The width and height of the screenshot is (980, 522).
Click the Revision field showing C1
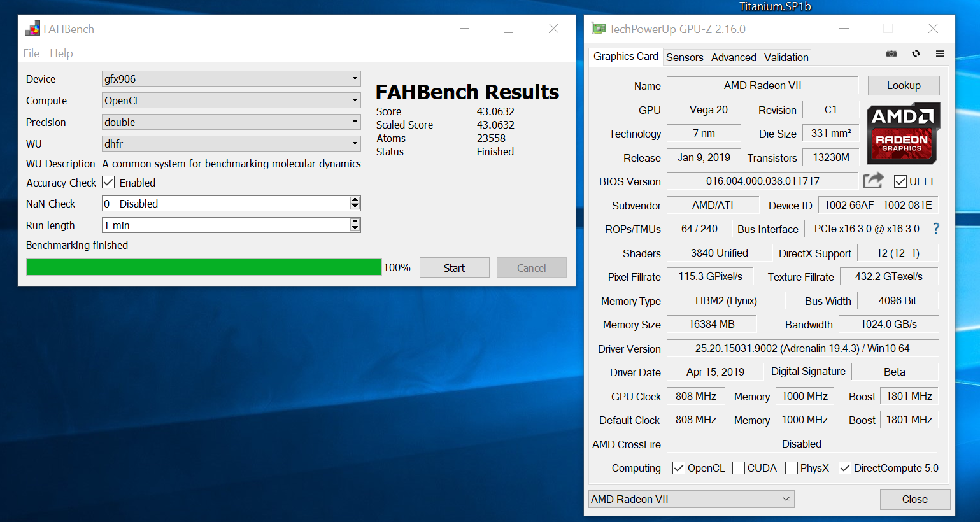830,109
